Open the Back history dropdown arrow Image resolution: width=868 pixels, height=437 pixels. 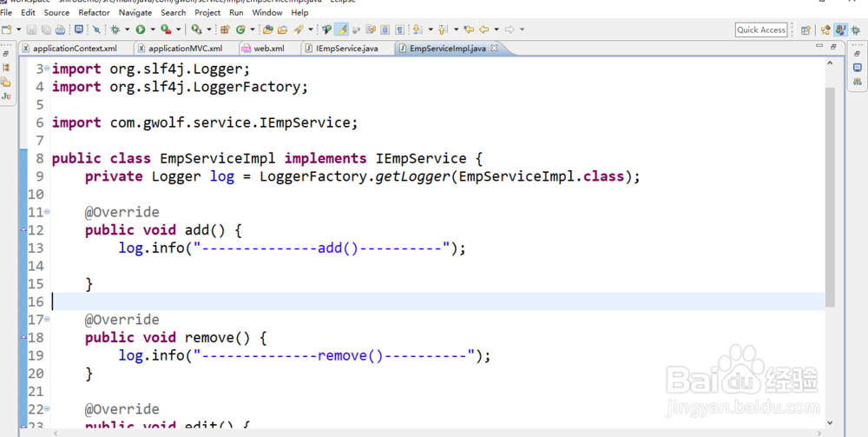tap(496, 30)
